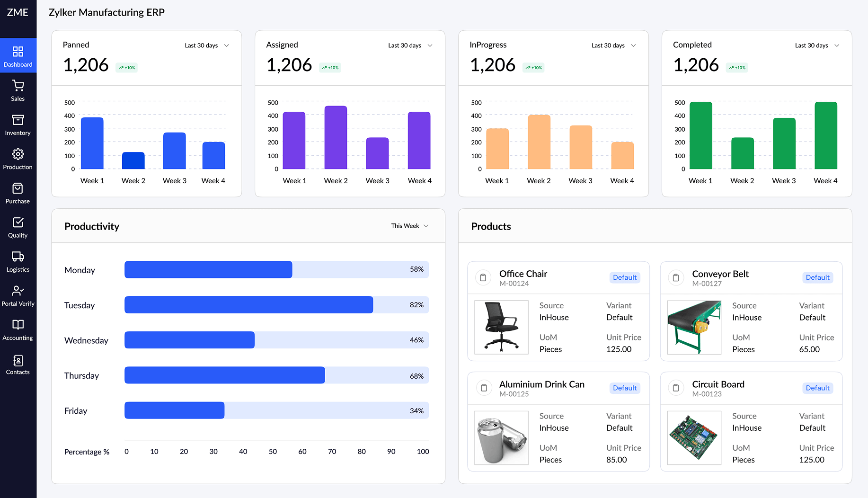Click the Conveyor Belt product thumbnail
This screenshot has height=498, width=868.
pos(694,328)
